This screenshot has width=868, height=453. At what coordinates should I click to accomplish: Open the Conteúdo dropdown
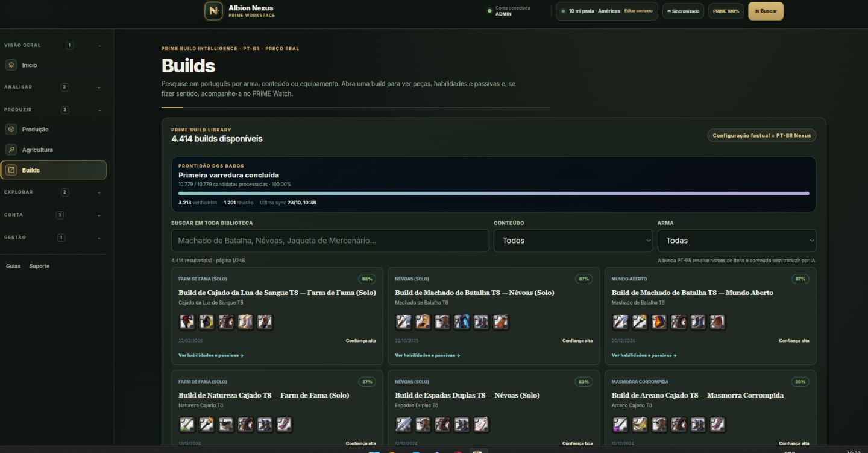click(573, 240)
